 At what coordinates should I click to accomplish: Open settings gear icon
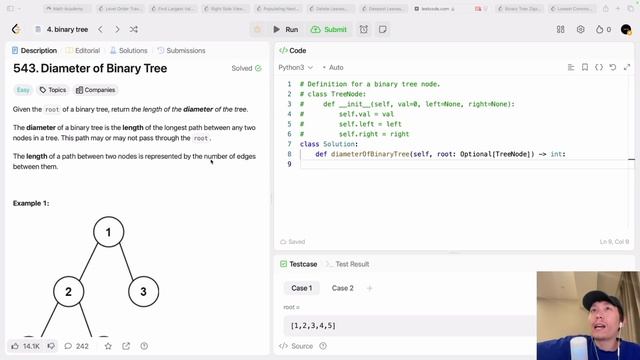pos(580,29)
